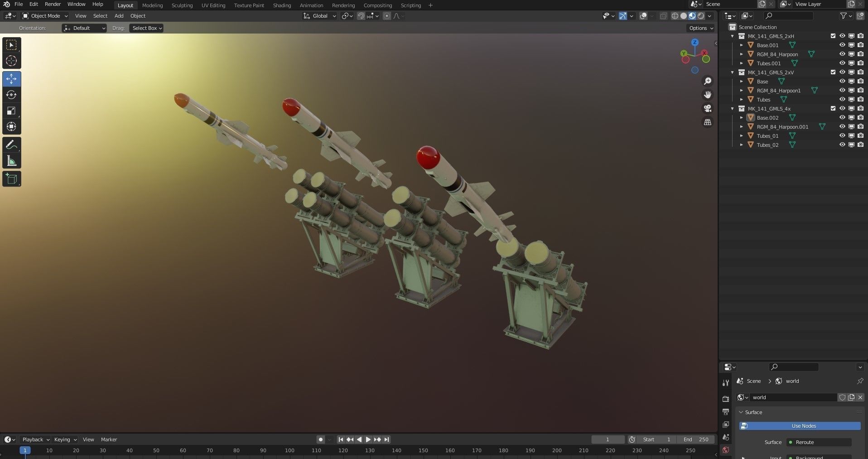Open the Global transform orientation dropdown
The width and height of the screenshot is (868, 459).
(x=320, y=16)
